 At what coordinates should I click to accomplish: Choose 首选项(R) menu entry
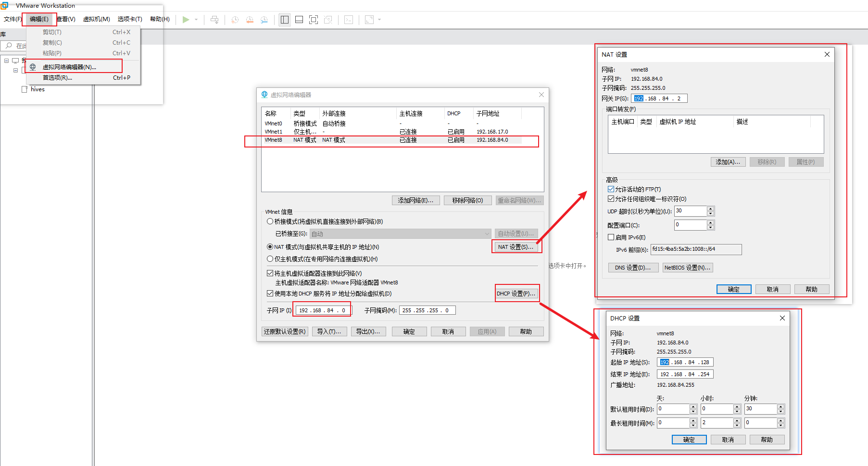[x=83, y=77]
